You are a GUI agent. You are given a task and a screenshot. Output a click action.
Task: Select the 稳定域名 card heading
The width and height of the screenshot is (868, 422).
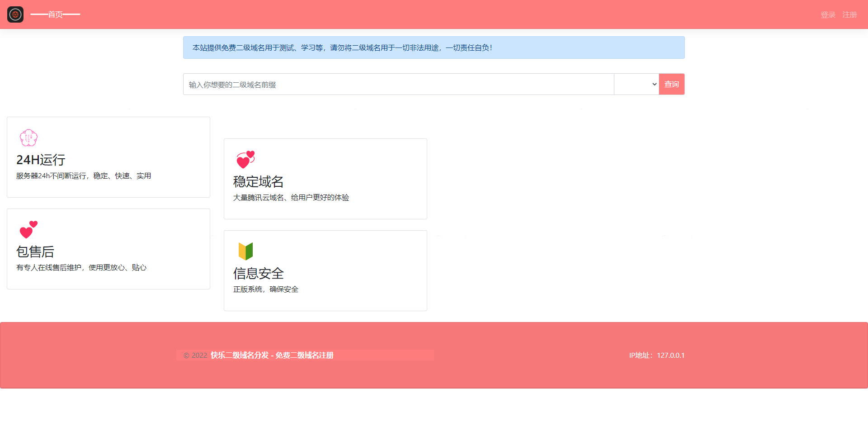(258, 181)
